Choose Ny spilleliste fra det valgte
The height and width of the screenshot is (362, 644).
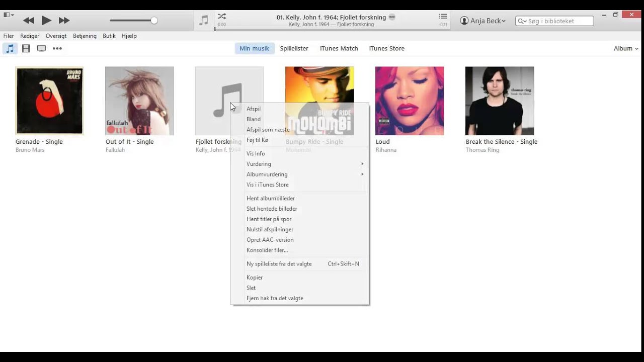coord(299,264)
